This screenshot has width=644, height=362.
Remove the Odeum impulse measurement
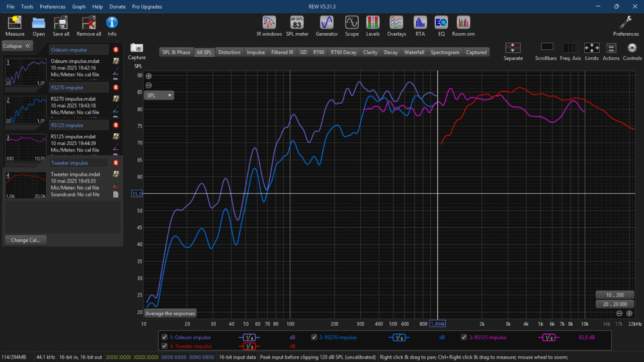[116, 50]
